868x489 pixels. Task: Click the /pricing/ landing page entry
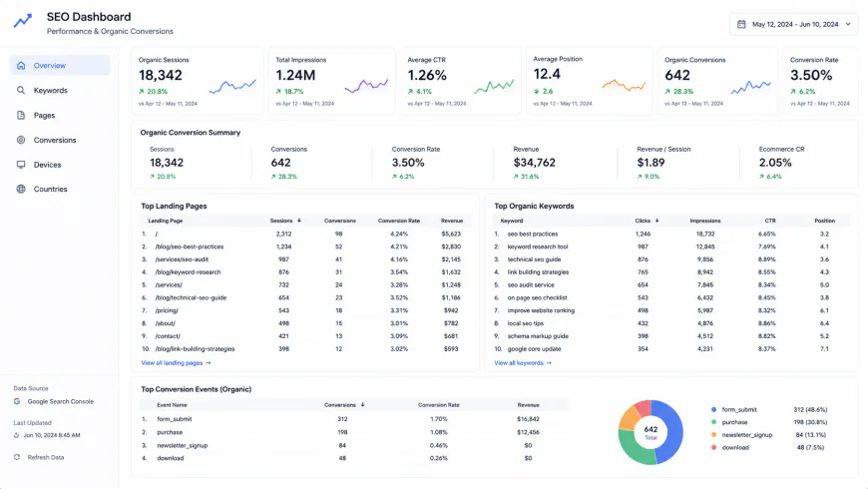pos(167,310)
